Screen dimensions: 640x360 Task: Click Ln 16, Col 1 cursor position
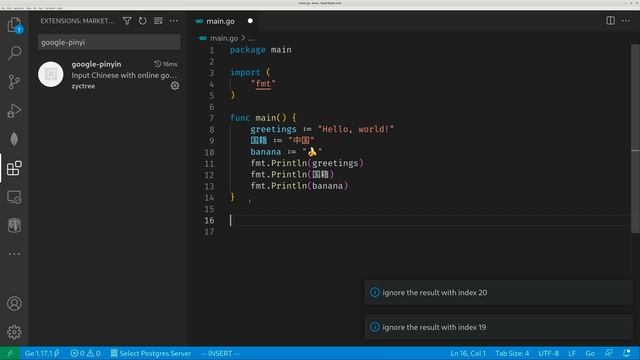pos(468,353)
